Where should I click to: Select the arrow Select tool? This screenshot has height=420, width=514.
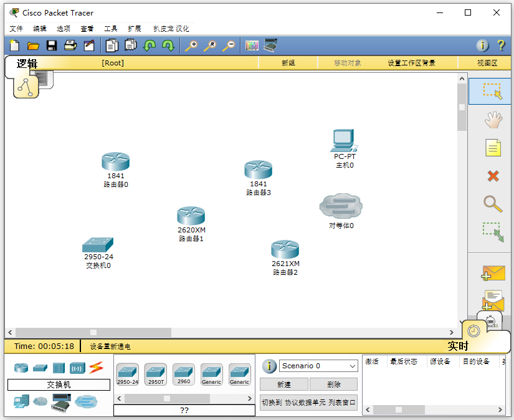point(493,92)
